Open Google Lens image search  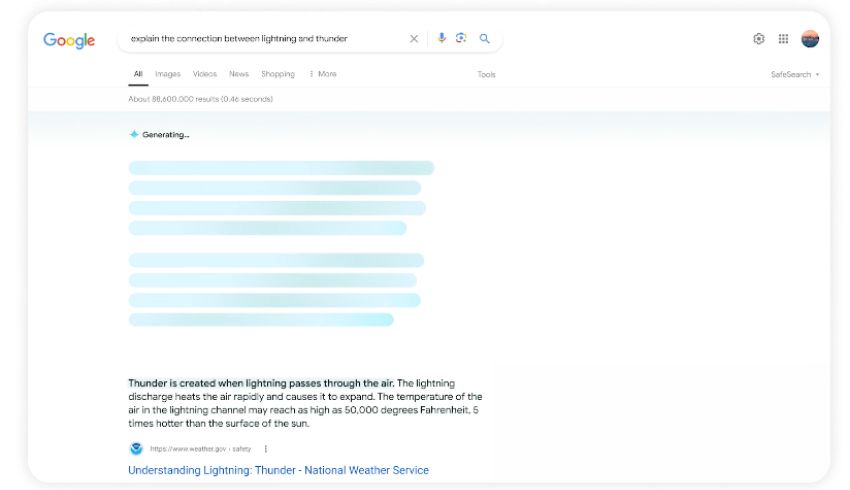pyautogui.click(x=461, y=38)
